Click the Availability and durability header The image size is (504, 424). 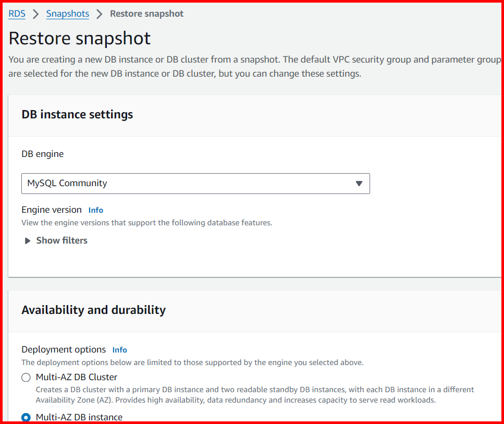94,309
